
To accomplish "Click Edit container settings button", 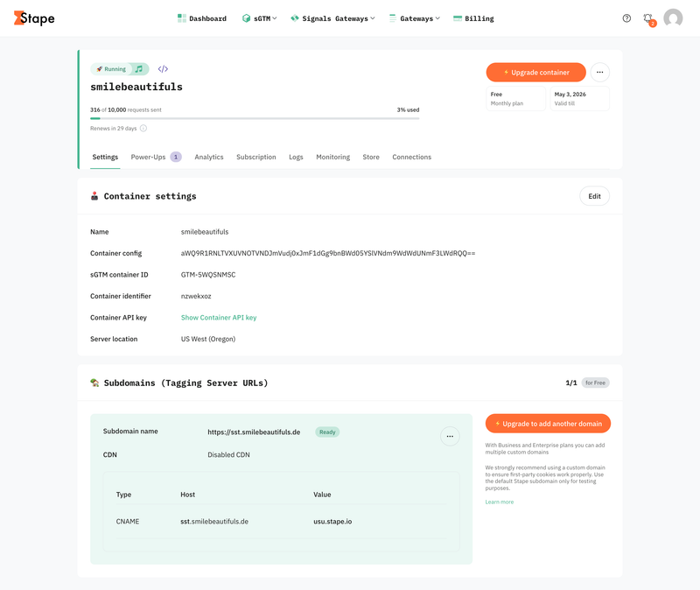I will pos(594,196).
